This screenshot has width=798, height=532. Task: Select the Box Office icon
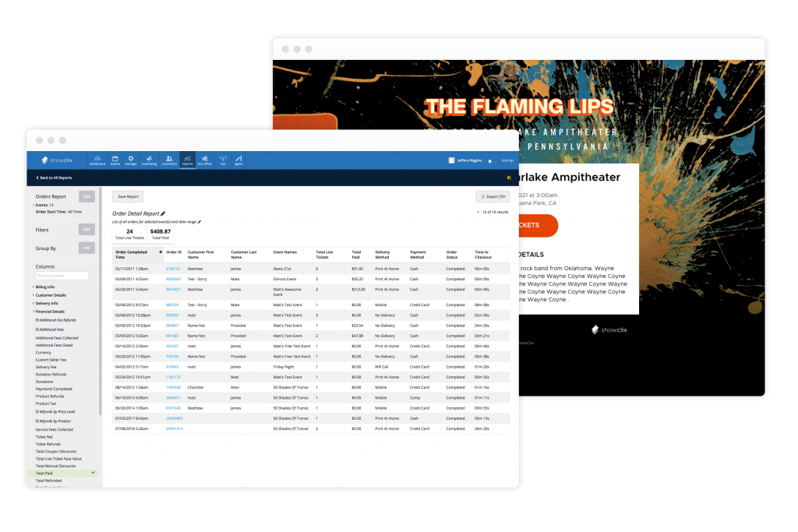[x=204, y=160]
